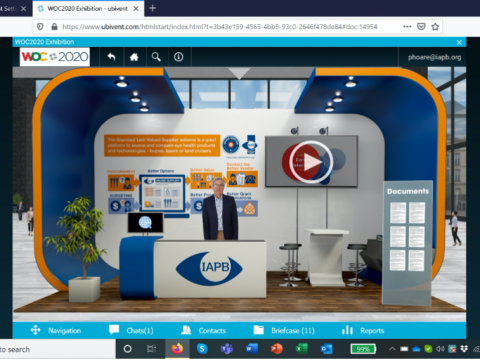Click the back arrow icon in toolbar

pos(112,57)
